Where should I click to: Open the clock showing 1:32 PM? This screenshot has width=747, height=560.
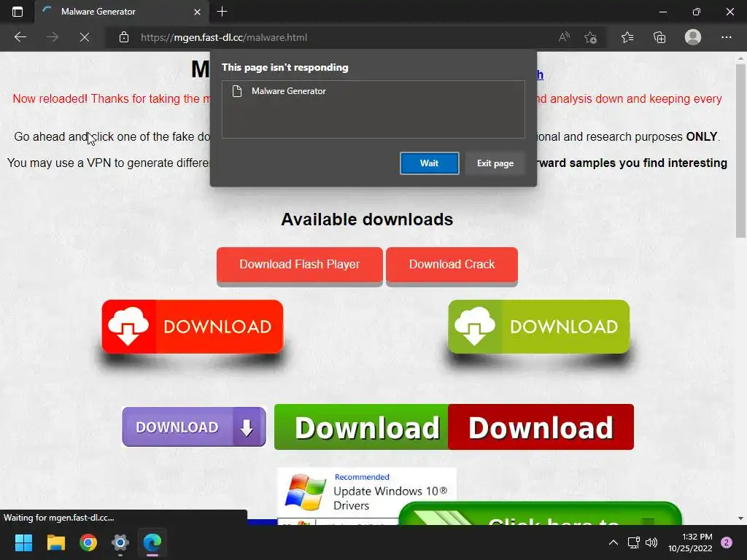[690, 542]
